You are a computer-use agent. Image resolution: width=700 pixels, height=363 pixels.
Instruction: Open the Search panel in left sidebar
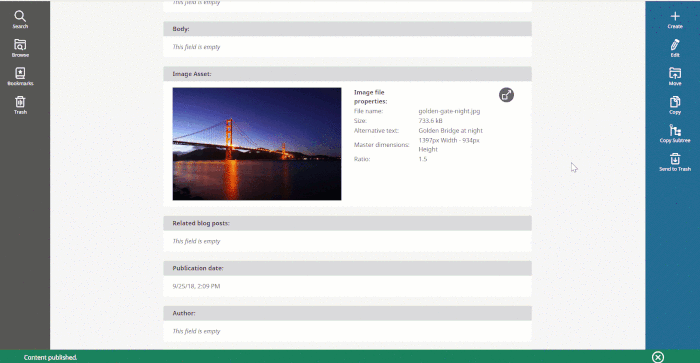[x=20, y=20]
